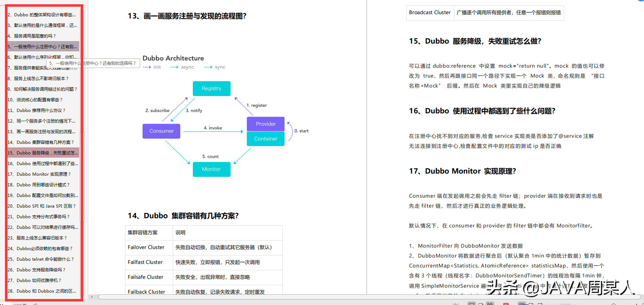Click the '3. notify' label in the diagram
Viewport: 644px width, 305px height.
click(x=194, y=111)
